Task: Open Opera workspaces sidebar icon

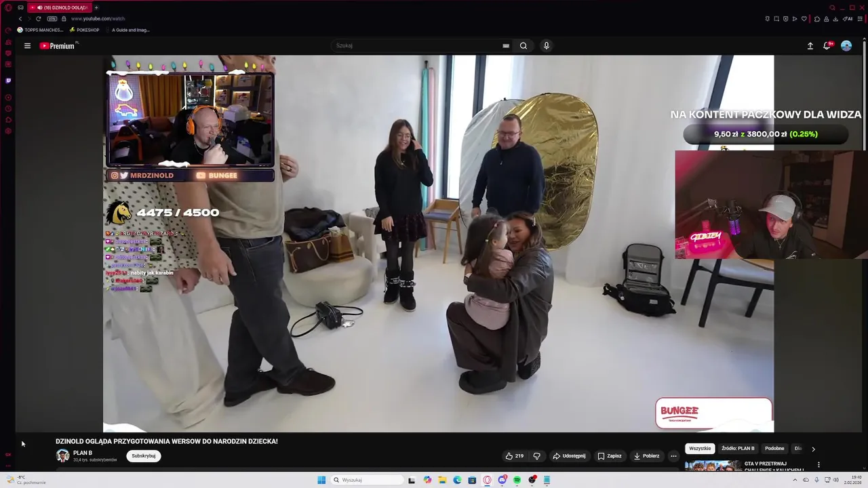Action: coord(20,7)
